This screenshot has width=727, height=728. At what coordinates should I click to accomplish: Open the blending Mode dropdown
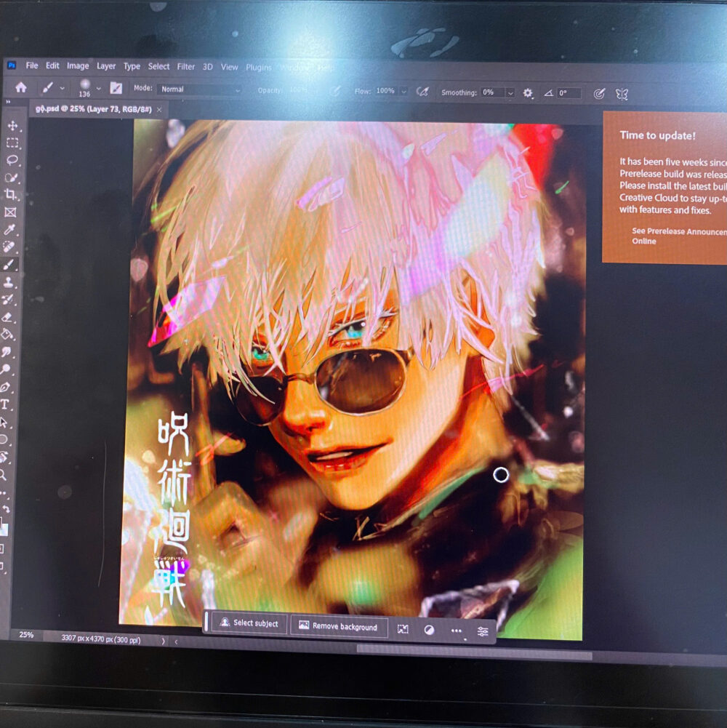coord(198,89)
